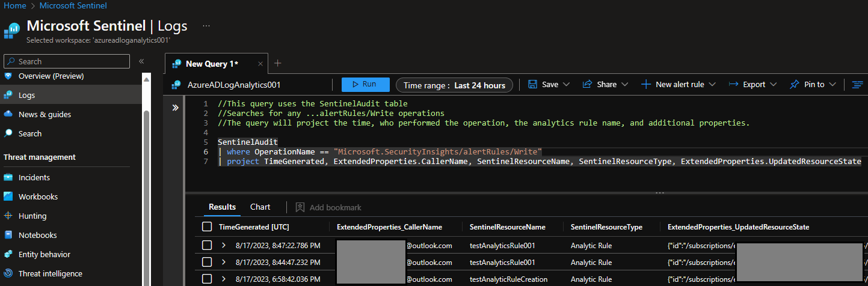868x286 pixels.
Task: Click the SentinelAudit line in editor
Action: click(x=248, y=142)
